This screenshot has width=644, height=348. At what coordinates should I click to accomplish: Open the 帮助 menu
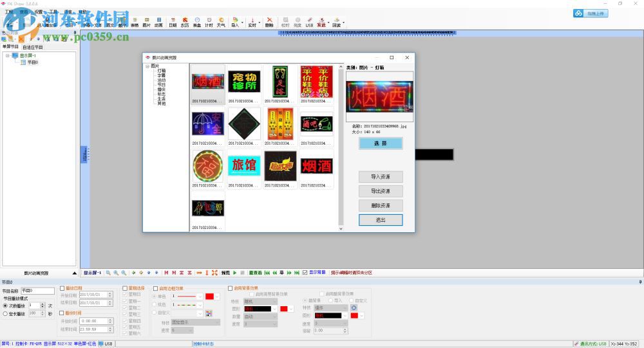click(x=82, y=12)
